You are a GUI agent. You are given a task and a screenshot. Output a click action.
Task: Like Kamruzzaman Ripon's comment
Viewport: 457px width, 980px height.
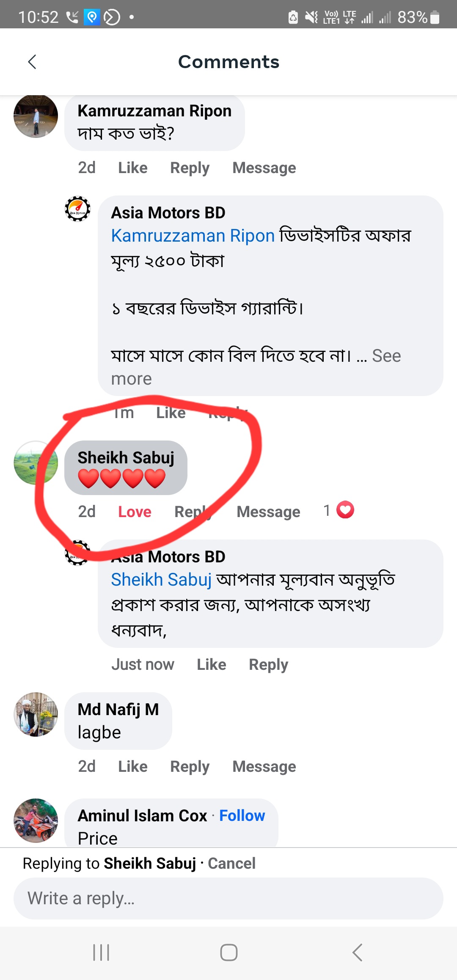(x=132, y=168)
